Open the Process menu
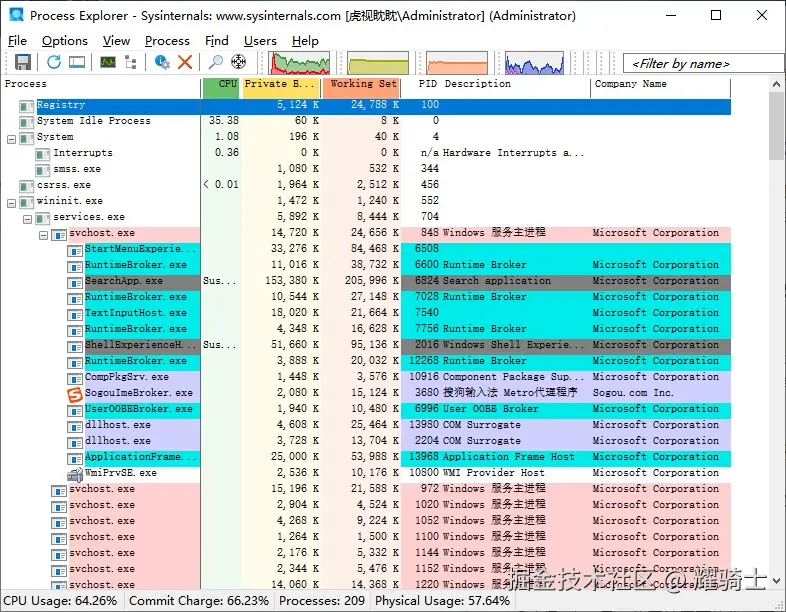 pos(167,41)
